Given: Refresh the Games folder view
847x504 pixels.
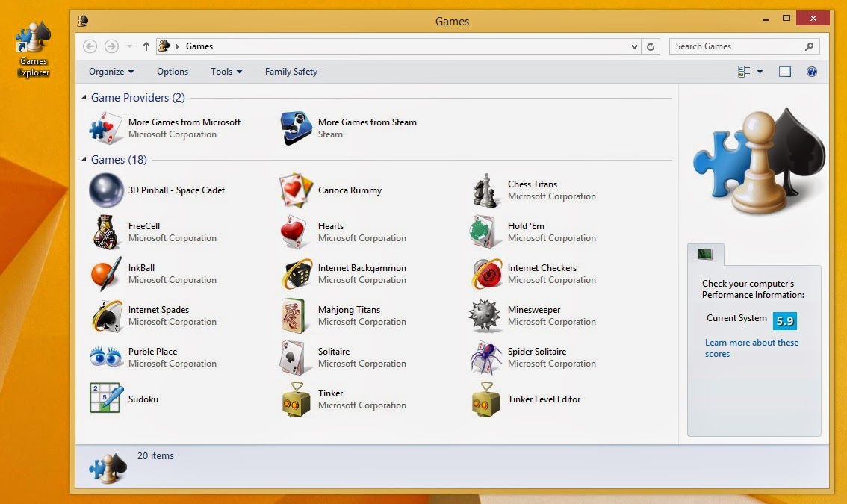Looking at the screenshot, I should (x=651, y=46).
